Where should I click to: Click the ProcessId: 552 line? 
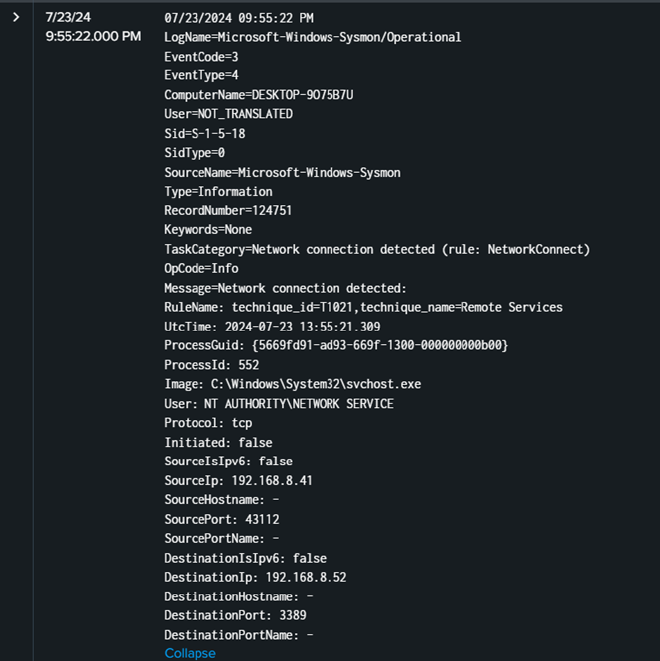[212, 365]
